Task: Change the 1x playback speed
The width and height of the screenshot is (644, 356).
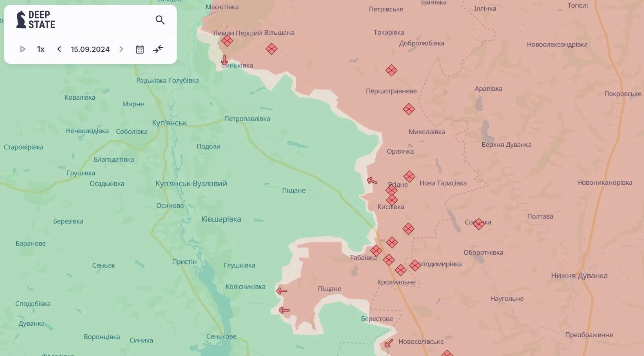Action: pyautogui.click(x=41, y=49)
